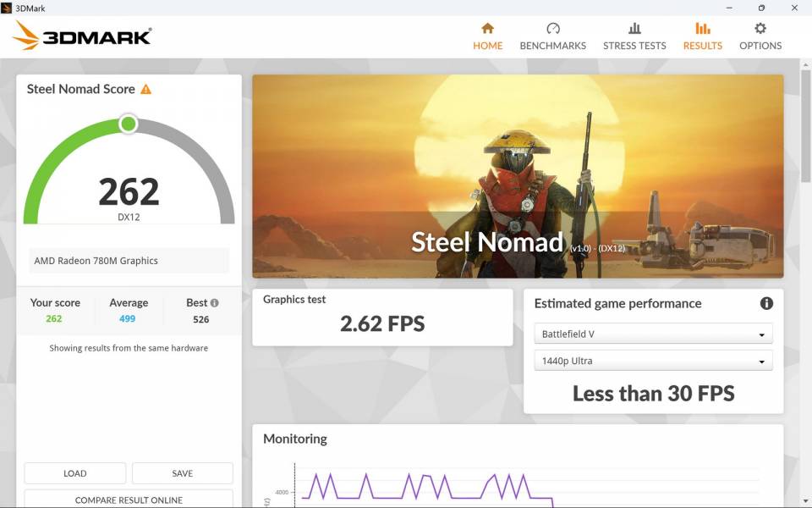Open Options via the gear icon

point(760,28)
